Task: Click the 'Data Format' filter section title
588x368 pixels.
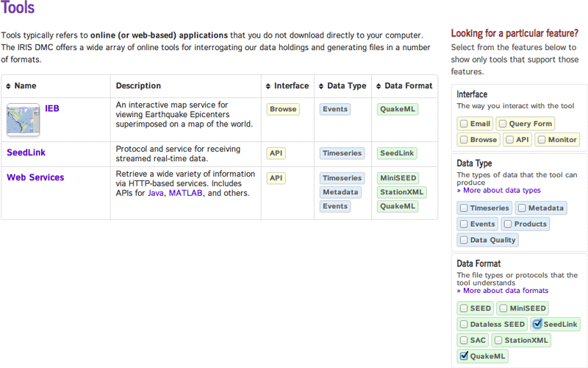Action: click(x=478, y=263)
